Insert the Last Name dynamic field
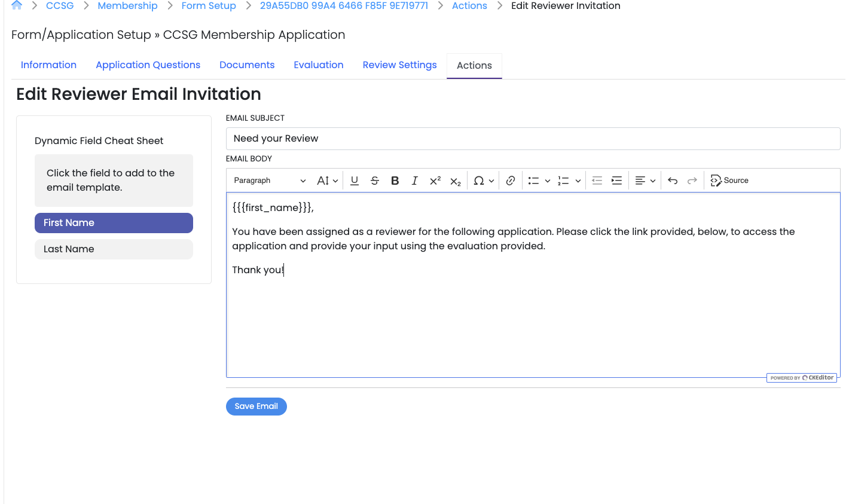 click(x=114, y=249)
